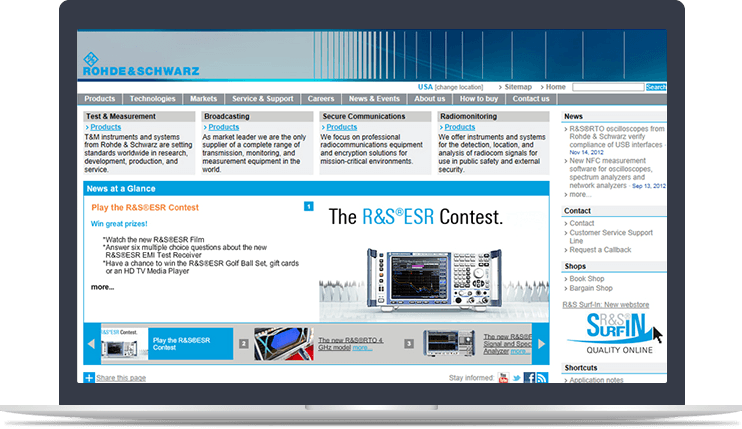Screen dimensions: 742x429
Task: Click the Request a Callback link
Action: tap(599, 249)
